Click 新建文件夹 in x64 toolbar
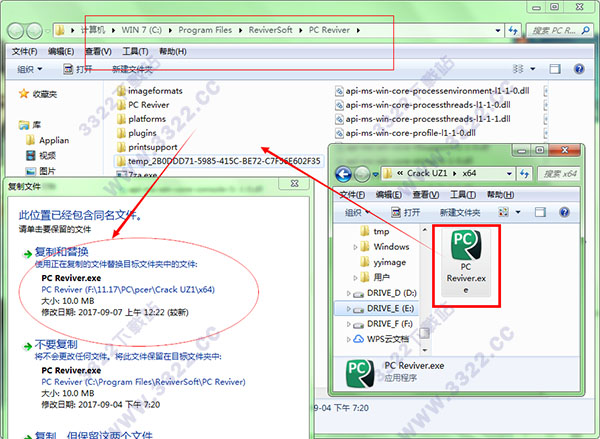600x439 pixels. click(x=460, y=212)
